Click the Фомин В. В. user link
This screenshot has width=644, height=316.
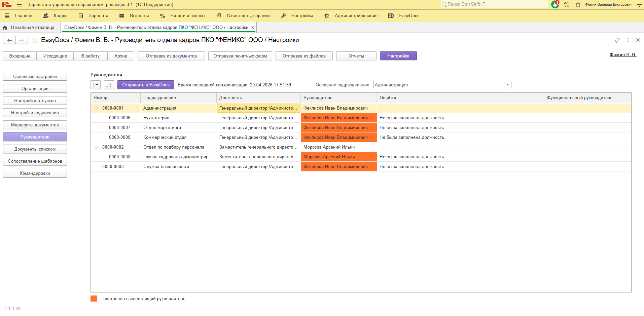(623, 54)
